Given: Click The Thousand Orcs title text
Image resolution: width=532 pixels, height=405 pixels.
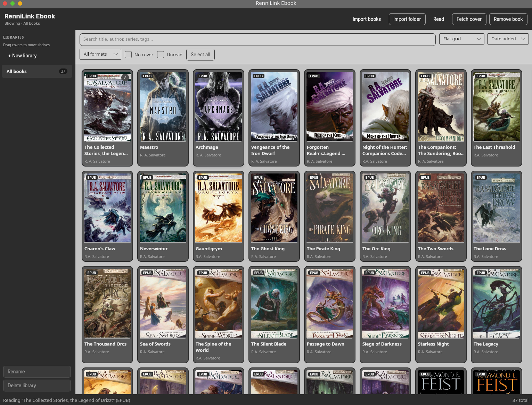Looking at the screenshot, I should 105,344.
